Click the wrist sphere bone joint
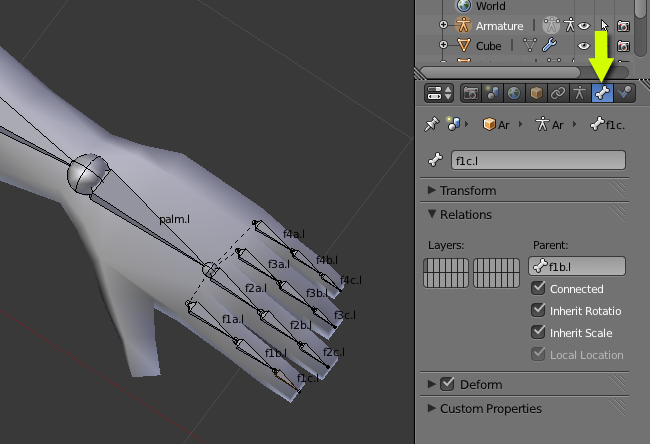The width and height of the screenshot is (650, 444). [x=87, y=173]
